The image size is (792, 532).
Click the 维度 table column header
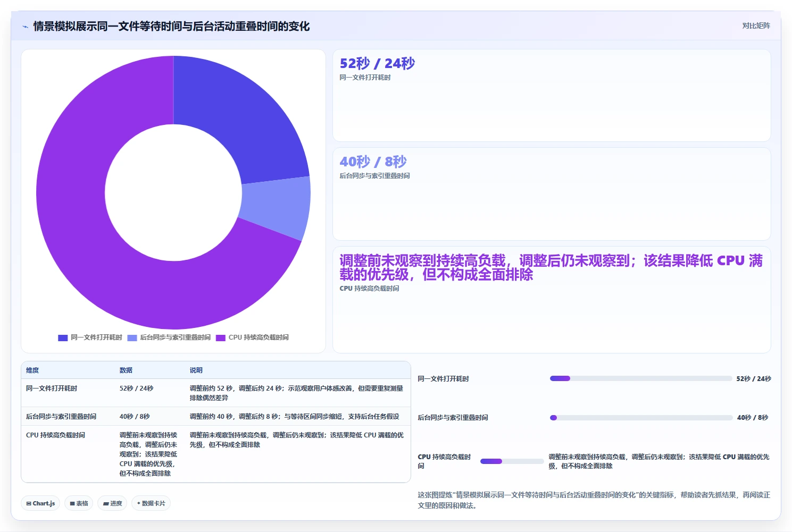pyautogui.click(x=32, y=370)
